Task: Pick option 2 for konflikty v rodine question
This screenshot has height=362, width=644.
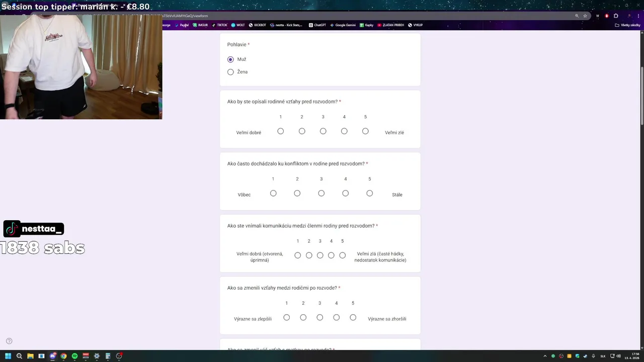Action: pyautogui.click(x=297, y=193)
